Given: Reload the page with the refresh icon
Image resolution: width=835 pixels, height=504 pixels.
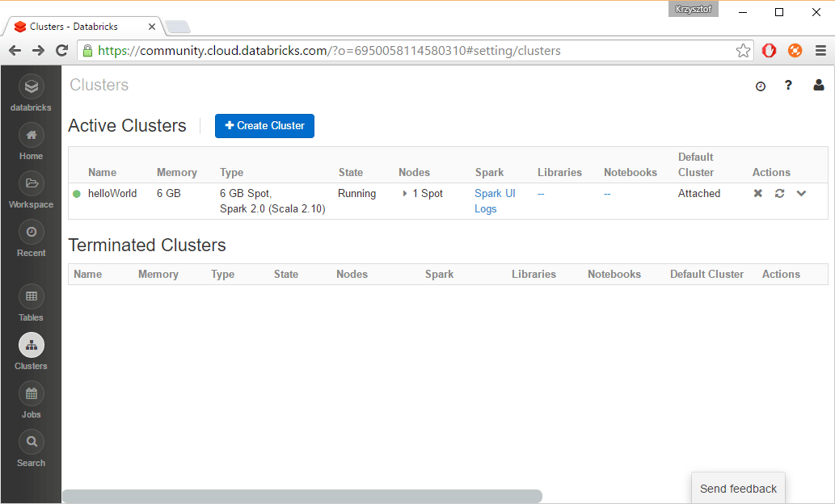Looking at the screenshot, I should pyautogui.click(x=61, y=51).
